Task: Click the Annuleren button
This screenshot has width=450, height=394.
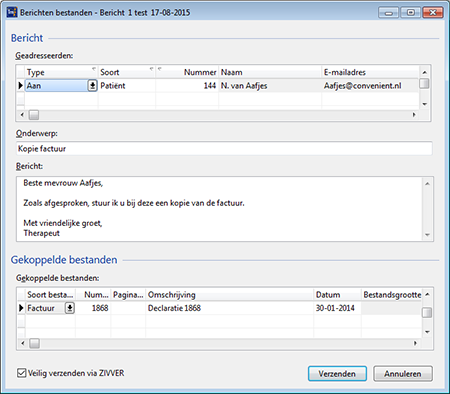Action: 403,374
